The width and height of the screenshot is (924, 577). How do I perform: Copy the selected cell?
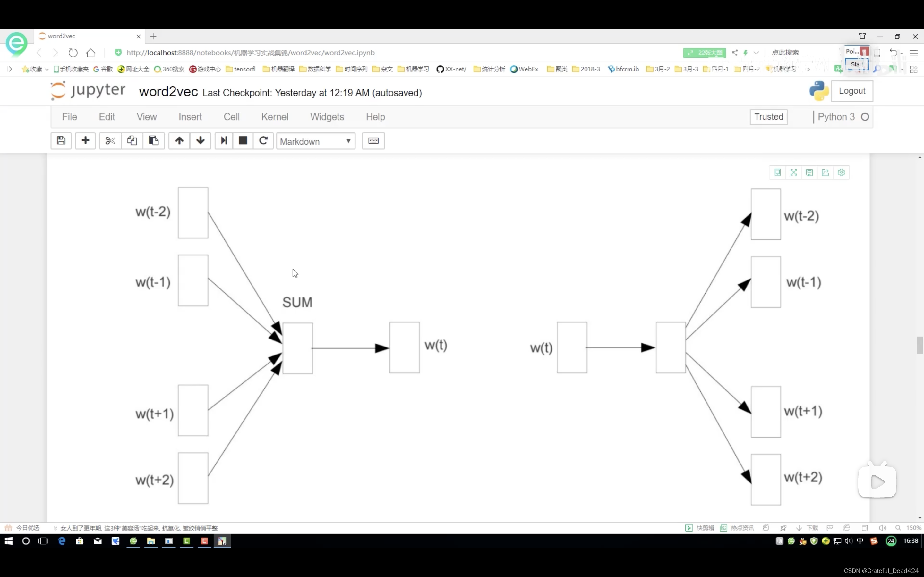132,140
